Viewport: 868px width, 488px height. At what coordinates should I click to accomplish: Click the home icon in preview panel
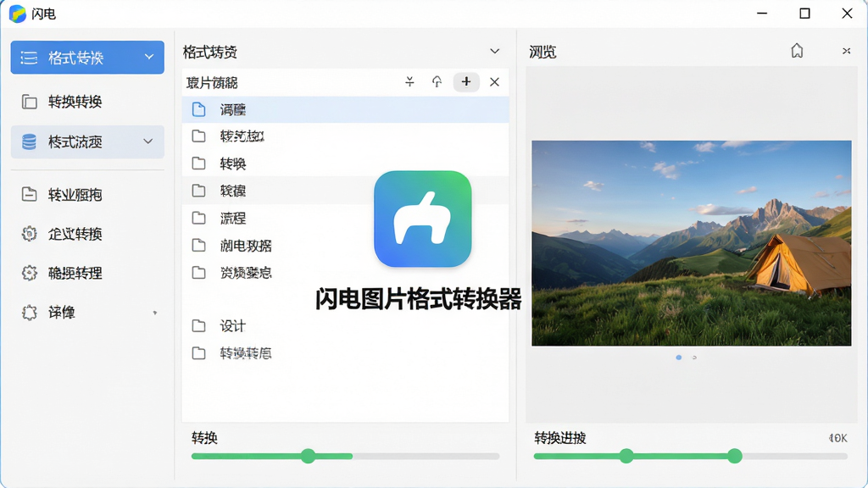[797, 51]
